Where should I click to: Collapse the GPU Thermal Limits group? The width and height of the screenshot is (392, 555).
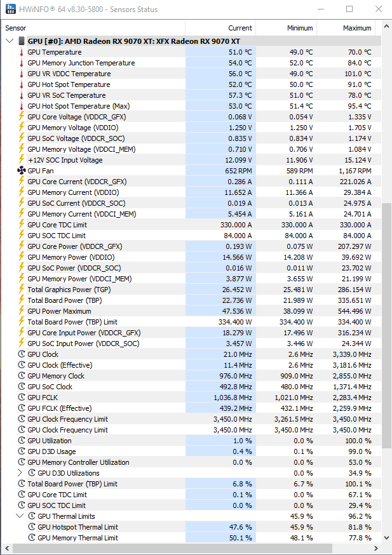[20, 516]
